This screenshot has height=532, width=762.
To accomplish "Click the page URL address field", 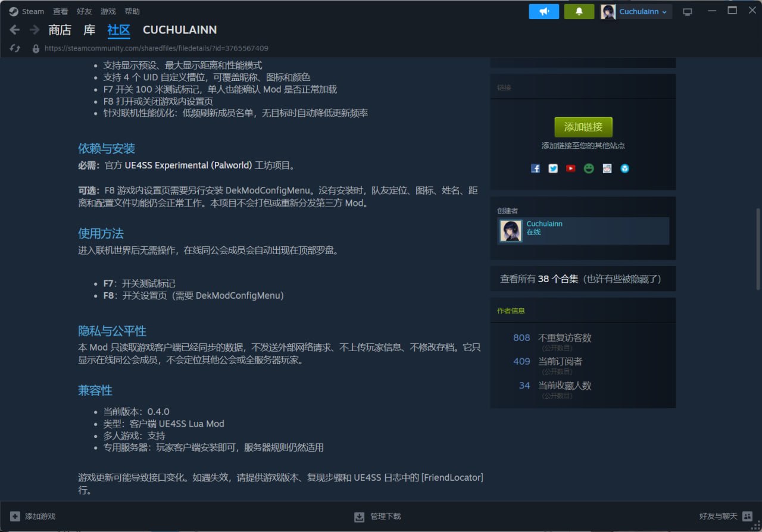I will [156, 48].
